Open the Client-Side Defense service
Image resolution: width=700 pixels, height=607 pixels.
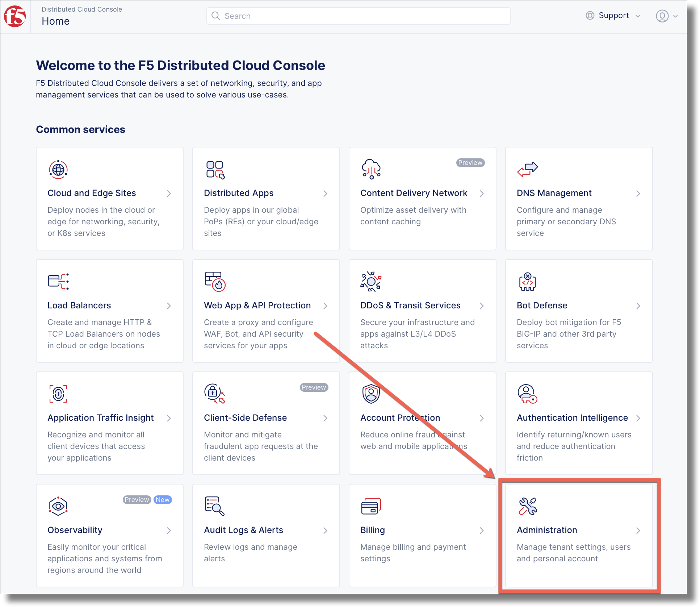pyautogui.click(x=266, y=423)
